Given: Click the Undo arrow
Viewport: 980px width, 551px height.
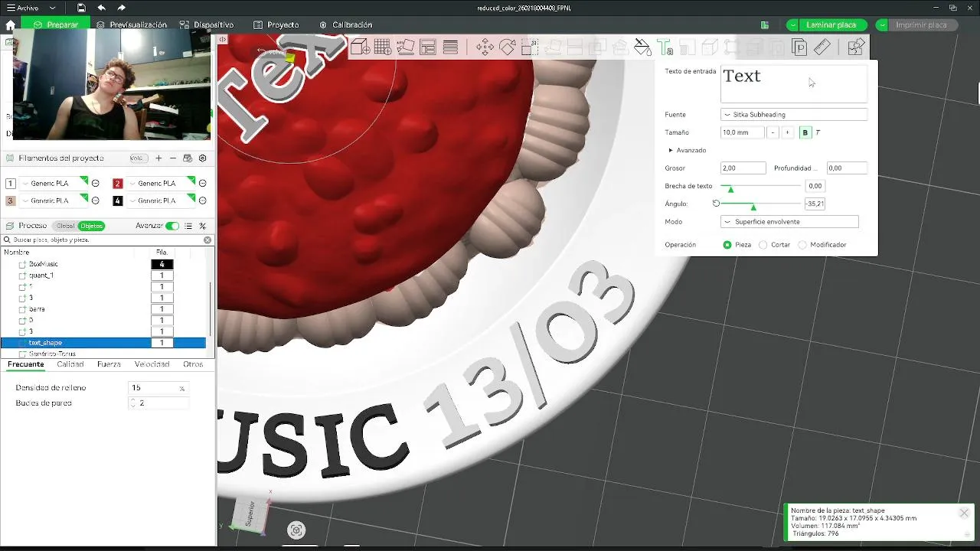Looking at the screenshot, I should tap(101, 8).
